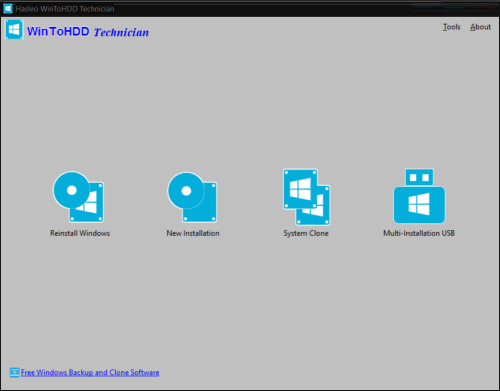Open the About menu
500x391 pixels.
pyautogui.click(x=480, y=27)
